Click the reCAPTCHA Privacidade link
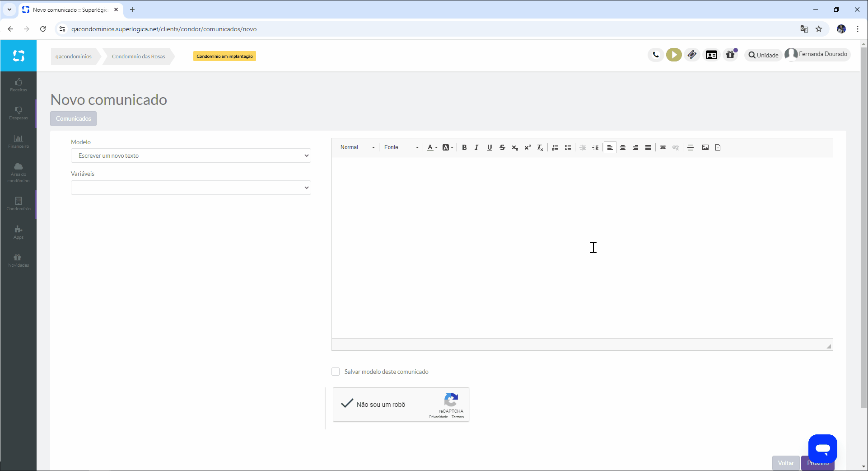868x471 pixels. pos(438,417)
